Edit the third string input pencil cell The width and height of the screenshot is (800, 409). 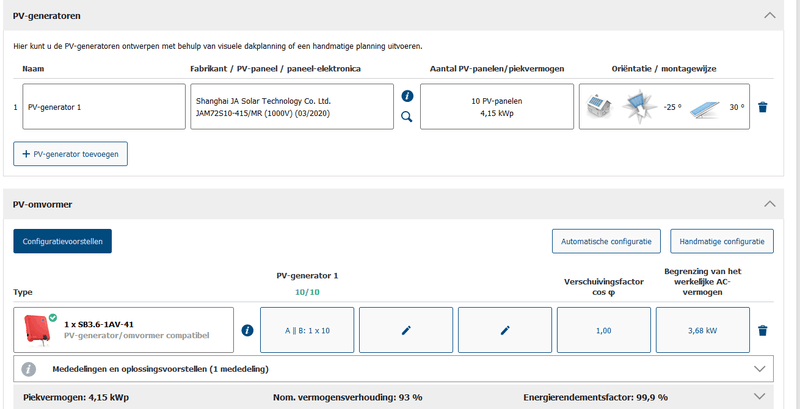[x=505, y=330]
